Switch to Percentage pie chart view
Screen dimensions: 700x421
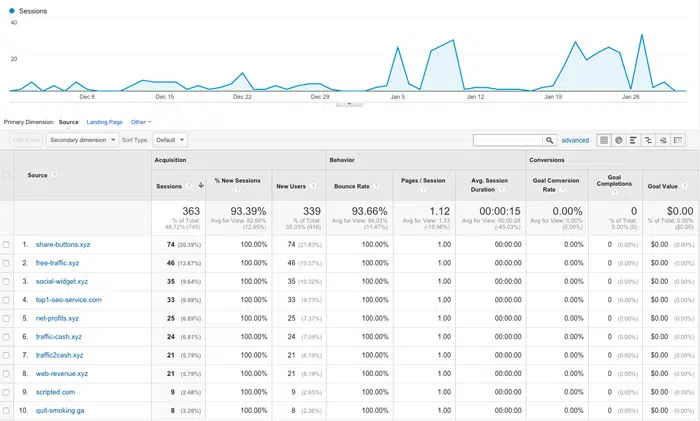click(x=619, y=140)
